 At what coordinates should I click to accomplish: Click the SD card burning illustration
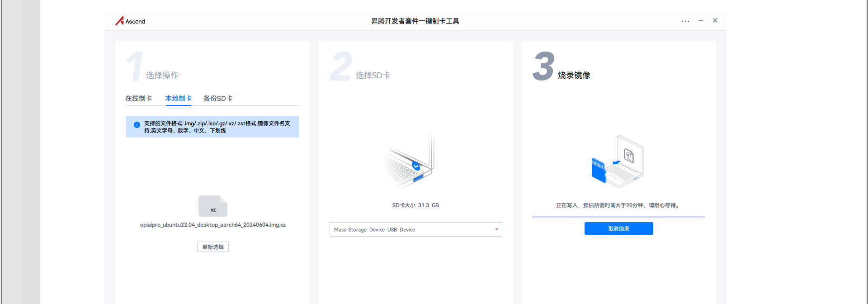pos(618,161)
